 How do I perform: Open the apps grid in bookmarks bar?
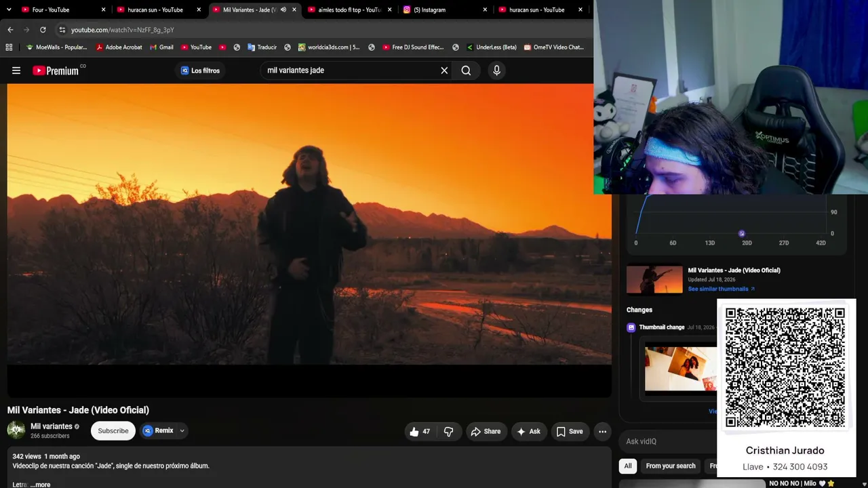coord(9,47)
